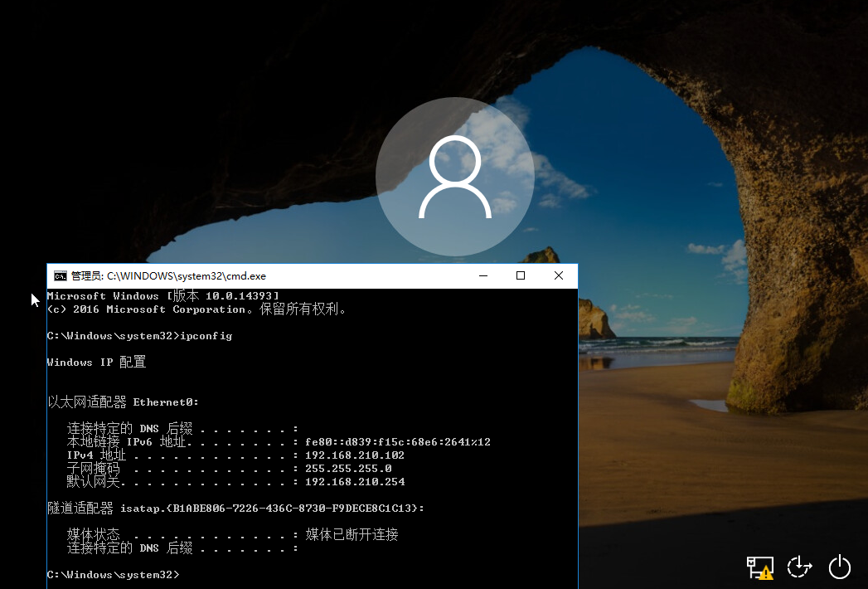Click the fe80 link-local IPv6 address
The width and height of the screenshot is (868, 589).
point(398,442)
